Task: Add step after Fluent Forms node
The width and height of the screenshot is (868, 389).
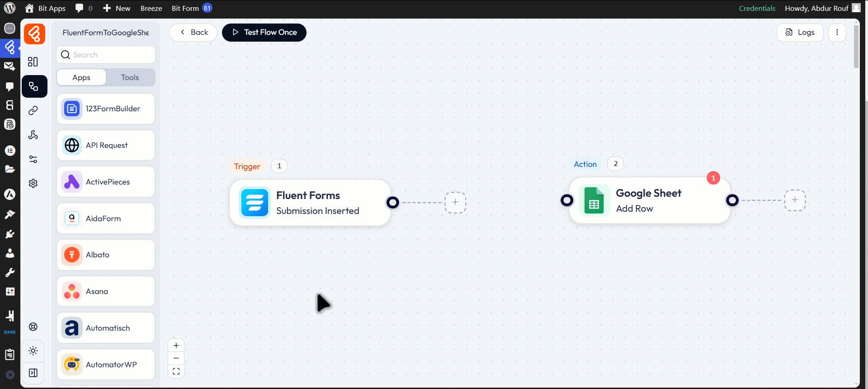Action: (455, 202)
